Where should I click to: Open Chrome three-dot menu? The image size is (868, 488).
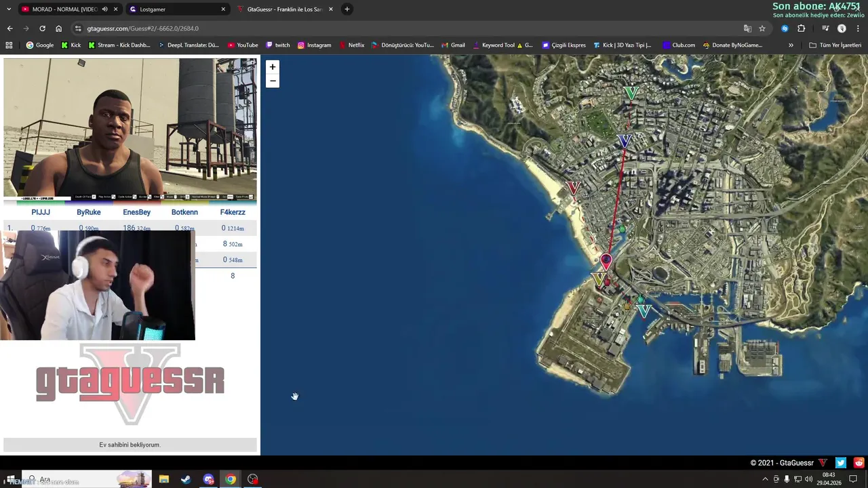(858, 28)
